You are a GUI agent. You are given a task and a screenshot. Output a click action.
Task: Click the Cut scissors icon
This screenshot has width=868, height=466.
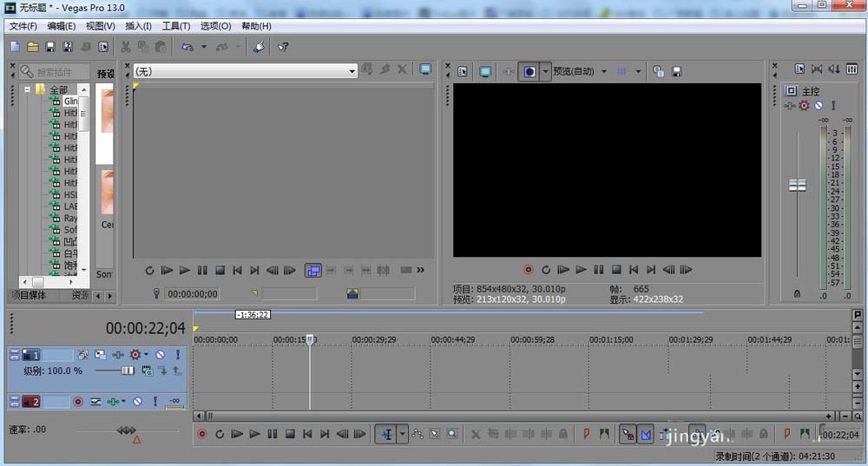click(x=126, y=48)
